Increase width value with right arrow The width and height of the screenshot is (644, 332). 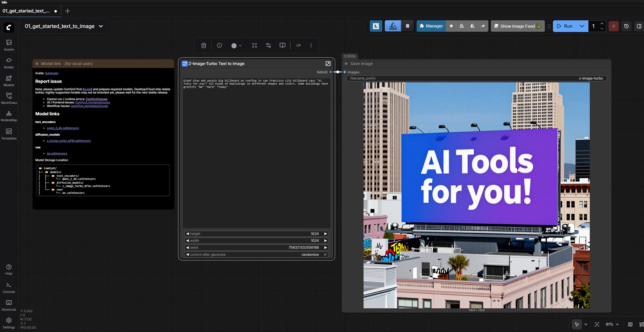[x=326, y=240]
